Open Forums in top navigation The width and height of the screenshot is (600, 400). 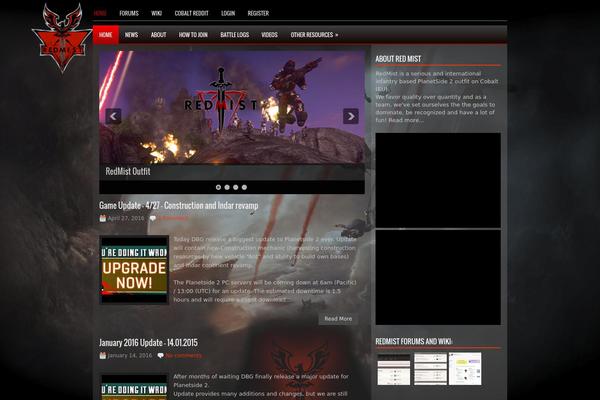[129, 13]
